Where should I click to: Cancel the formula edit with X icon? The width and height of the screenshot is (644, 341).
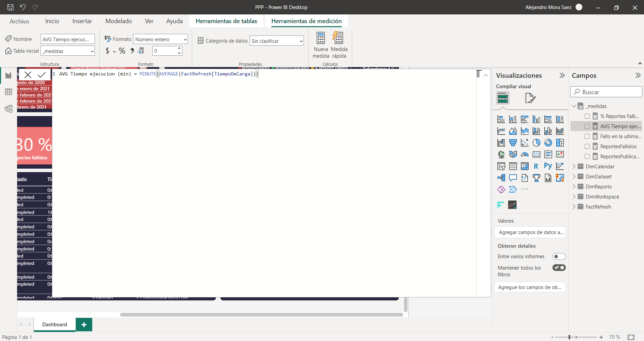[x=28, y=74]
